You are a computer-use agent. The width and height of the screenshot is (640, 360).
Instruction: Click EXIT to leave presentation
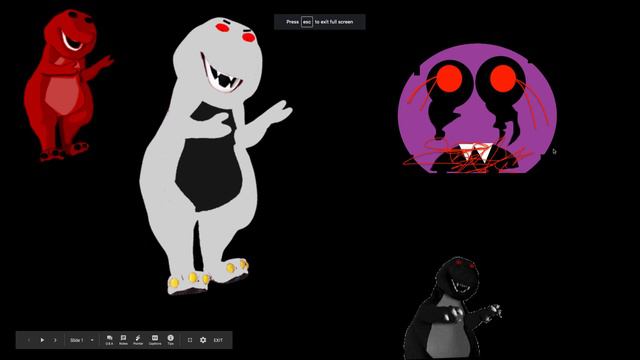click(218, 340)
